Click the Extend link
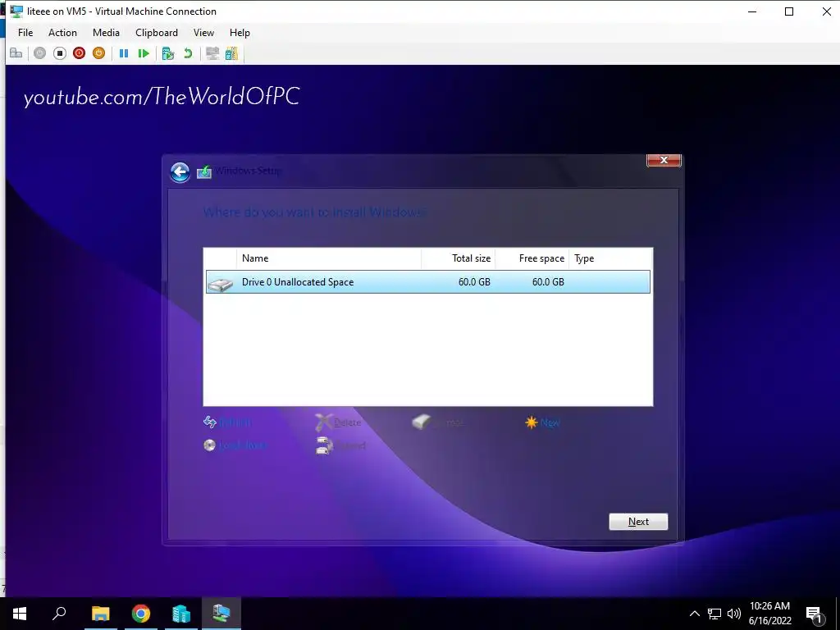 [350, 445]
